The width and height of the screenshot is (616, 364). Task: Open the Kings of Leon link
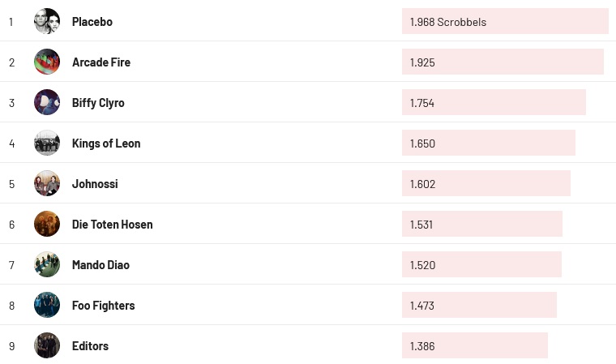click(x=106, y=143)
